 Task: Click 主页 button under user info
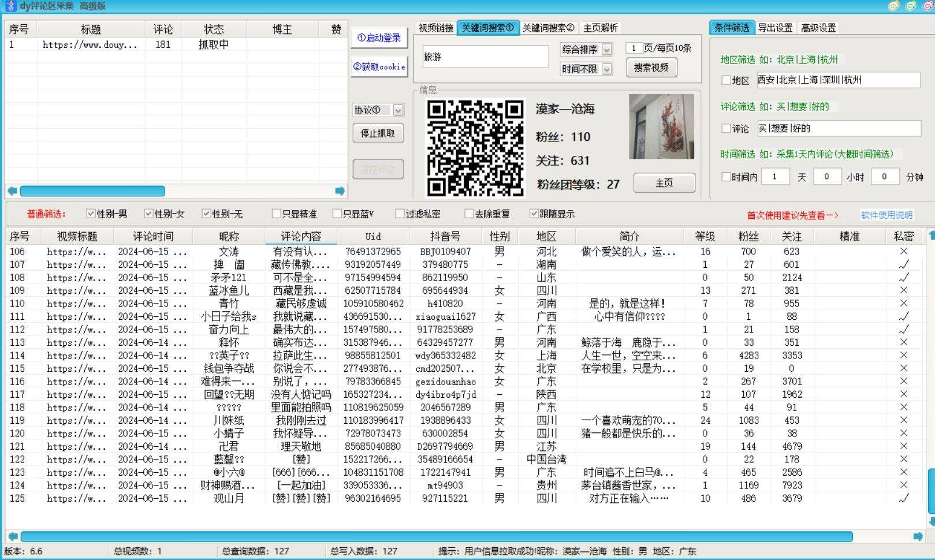tap(664, 183)
